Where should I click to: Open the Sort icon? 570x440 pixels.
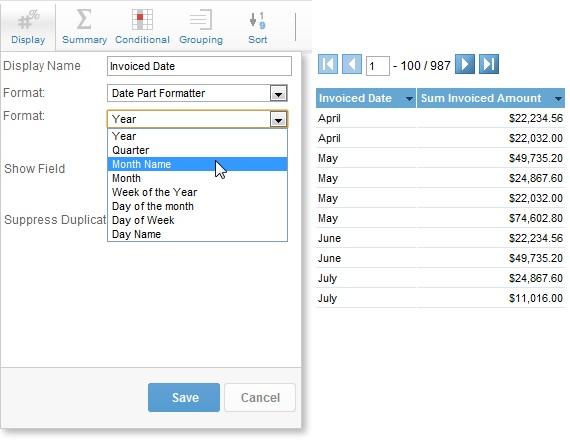pyautogui.click(x=257, y=20)
